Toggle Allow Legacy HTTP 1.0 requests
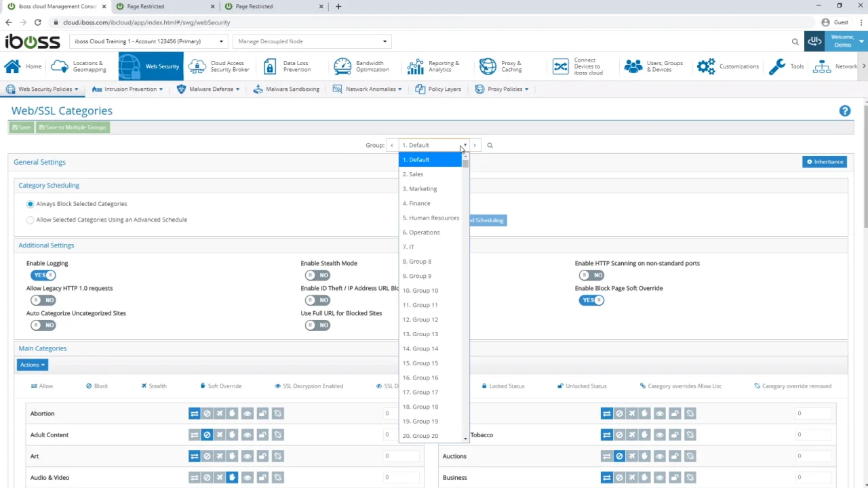 [43, 300]
